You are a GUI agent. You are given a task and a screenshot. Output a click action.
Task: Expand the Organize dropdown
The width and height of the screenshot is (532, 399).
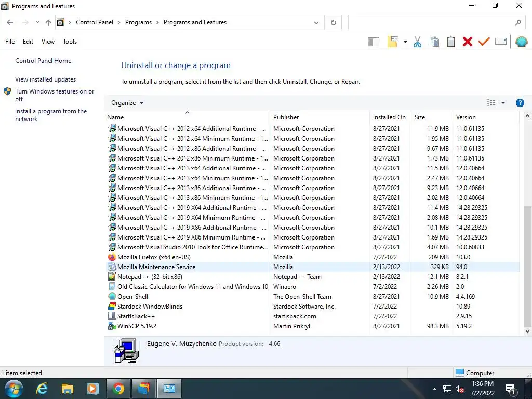point(127,103)
